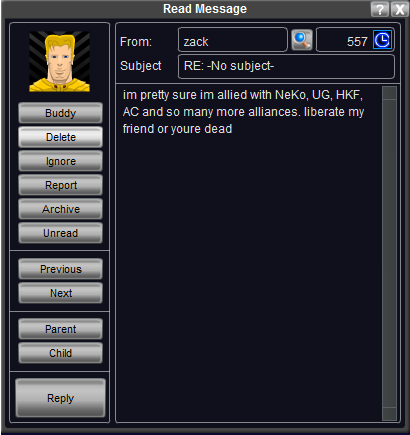Toggle the blue clock timestamp icon
This screenshot has width=410, height=435.
tap(382, 40)
